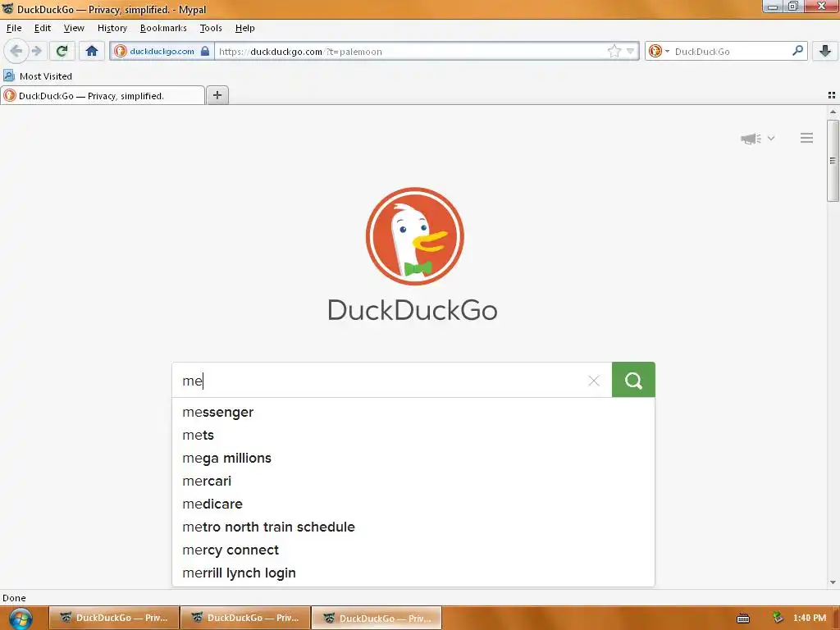
Task: Select the 'mercy connect' suggestion
Action: point(413,550)
